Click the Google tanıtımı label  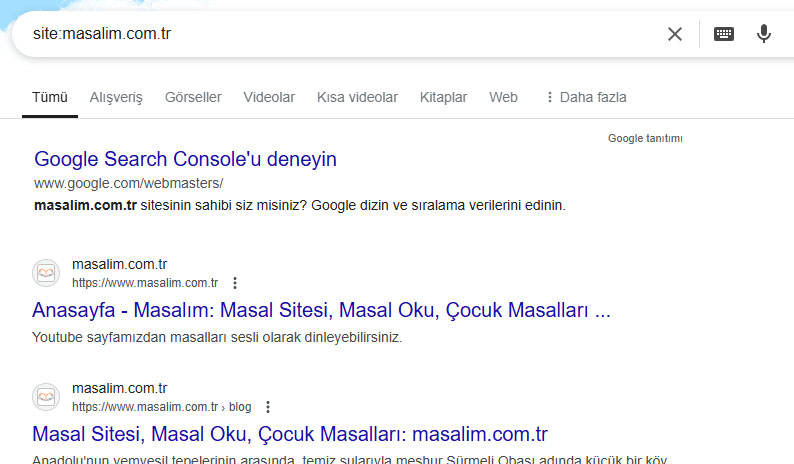645,138
